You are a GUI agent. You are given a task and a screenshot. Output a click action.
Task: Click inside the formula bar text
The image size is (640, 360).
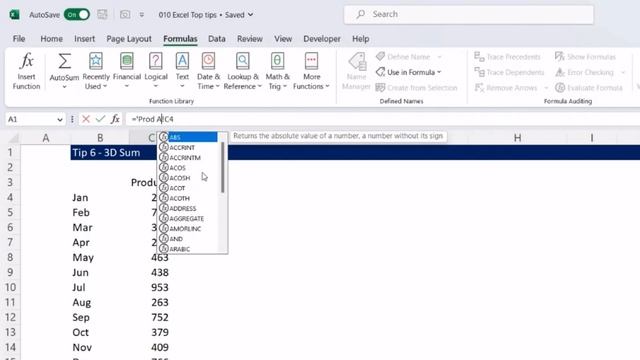coord(152,119)
